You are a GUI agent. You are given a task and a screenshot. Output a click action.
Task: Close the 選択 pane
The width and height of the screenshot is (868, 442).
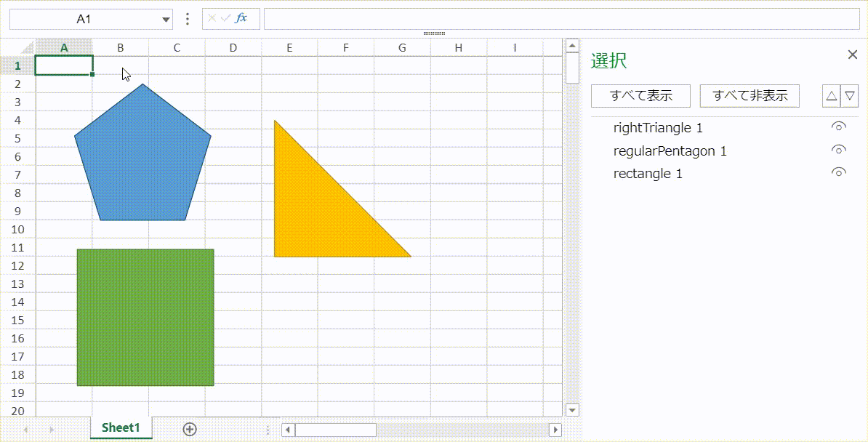pos(853,55)
